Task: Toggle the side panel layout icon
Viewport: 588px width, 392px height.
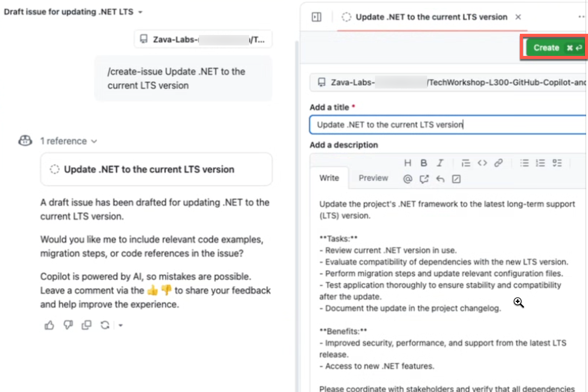Action: (316, 17)
